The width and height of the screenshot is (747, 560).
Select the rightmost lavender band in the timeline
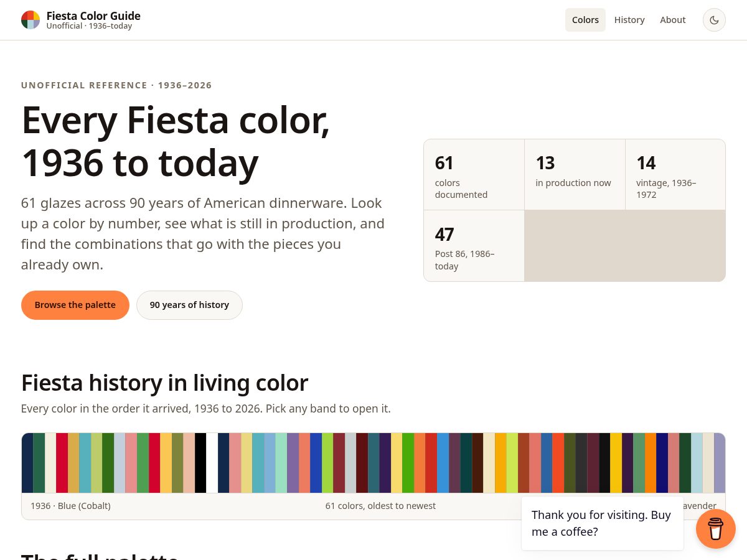point(720,463)
